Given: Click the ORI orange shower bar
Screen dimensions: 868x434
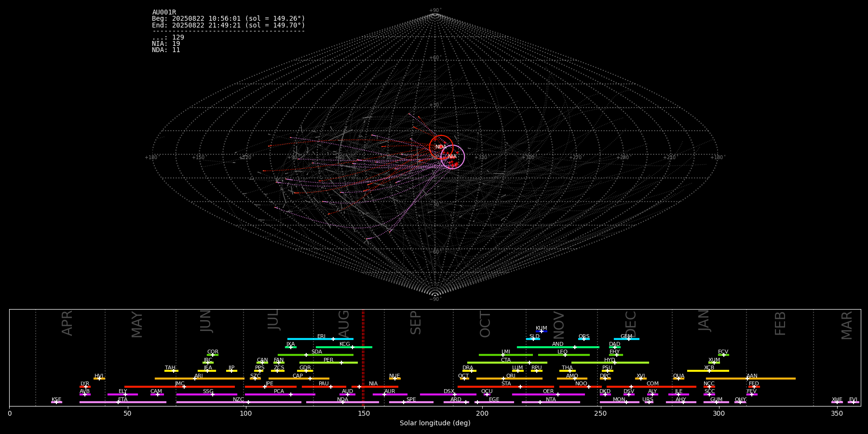Looking at the screenshot, I should [x=509, y=379].
